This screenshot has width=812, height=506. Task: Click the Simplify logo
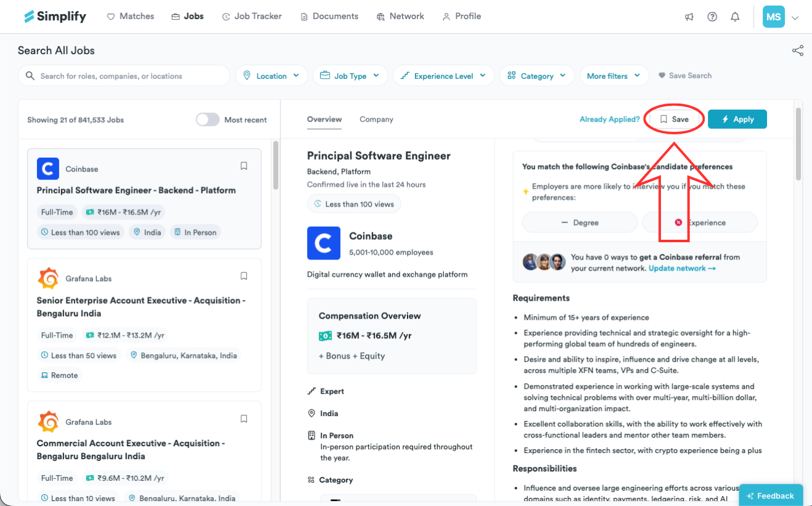click(x=55, y=17)
